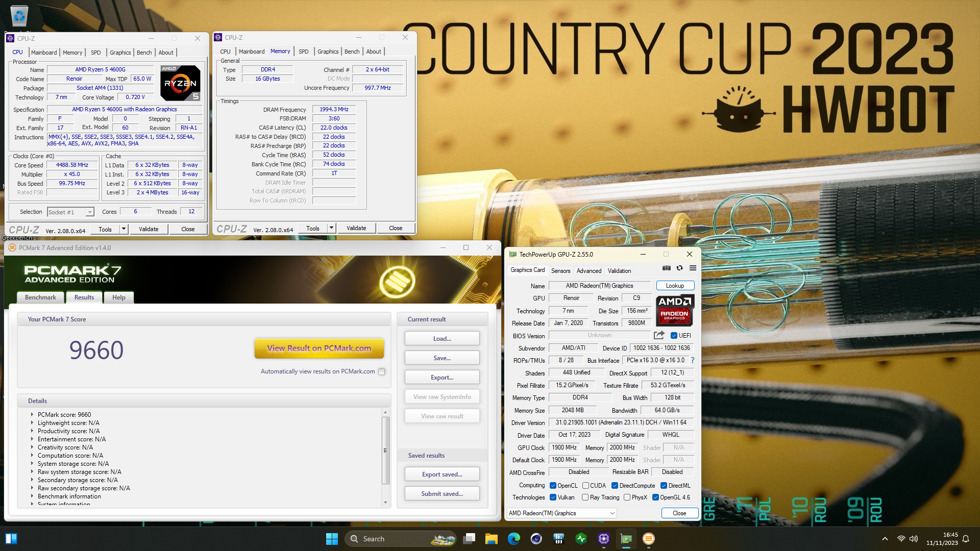Viewport: 980px width, 551px height.
Task: Toggle Vulkan checkbox
Action: [553, 497]
